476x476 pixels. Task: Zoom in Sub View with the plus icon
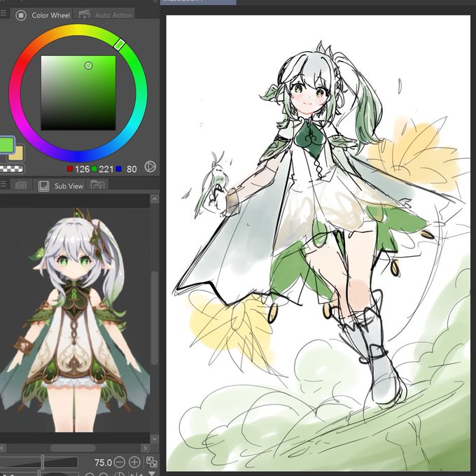pyautogui.click(x=134, y=462)
